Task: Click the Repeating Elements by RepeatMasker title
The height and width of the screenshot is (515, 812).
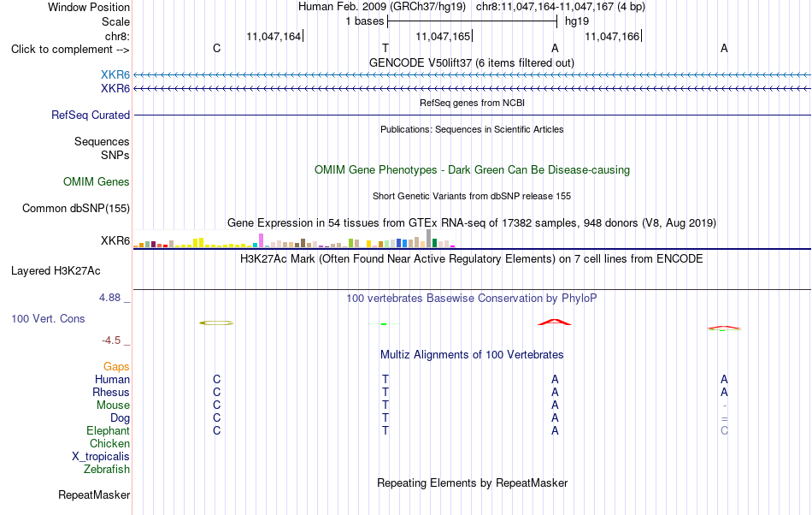Action: click(472, 482)
